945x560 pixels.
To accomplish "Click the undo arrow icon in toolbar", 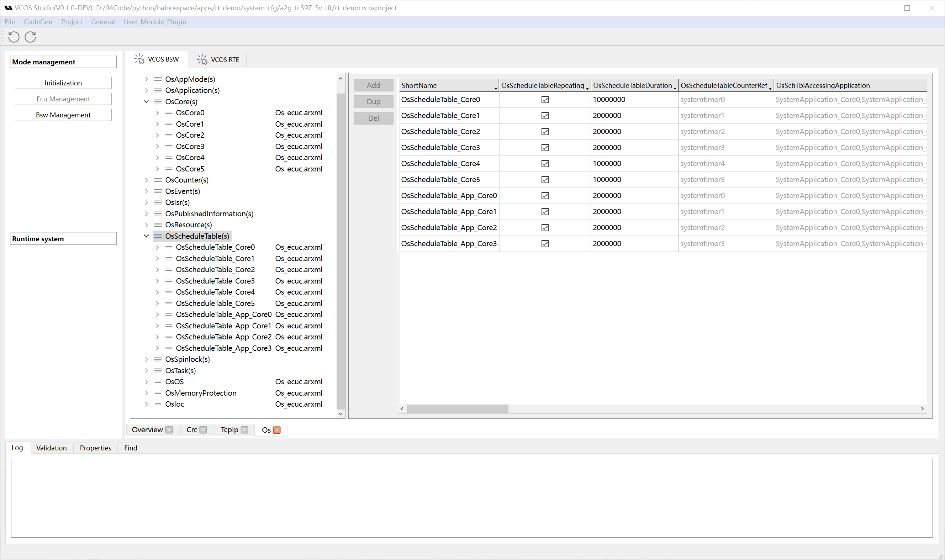I will point(14,37).
